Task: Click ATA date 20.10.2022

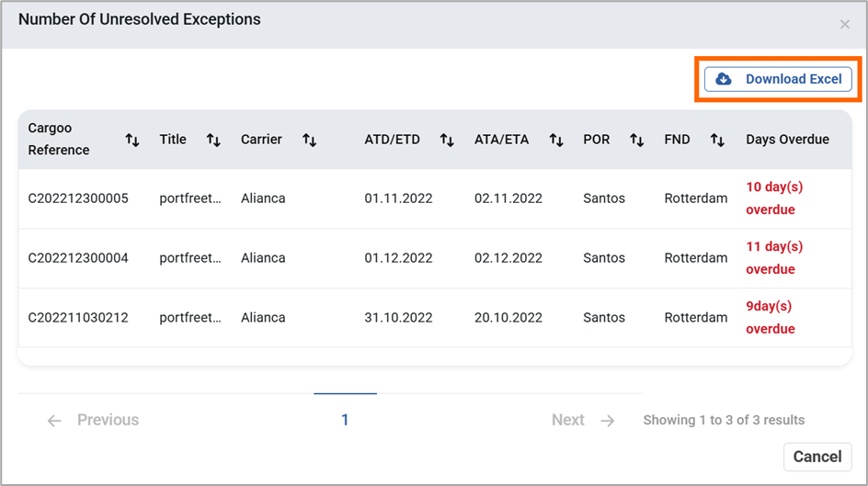Action: click(508, 318)
